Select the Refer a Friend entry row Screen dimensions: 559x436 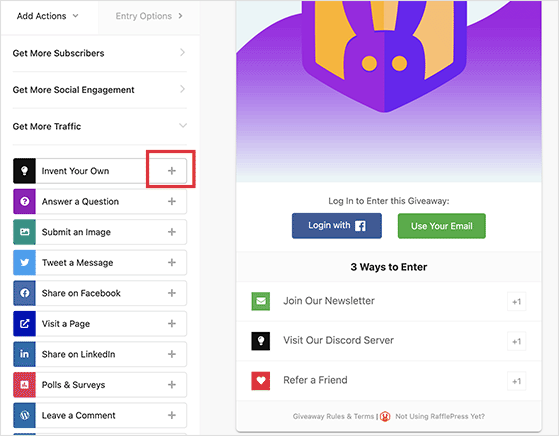(x=389, y=380)
